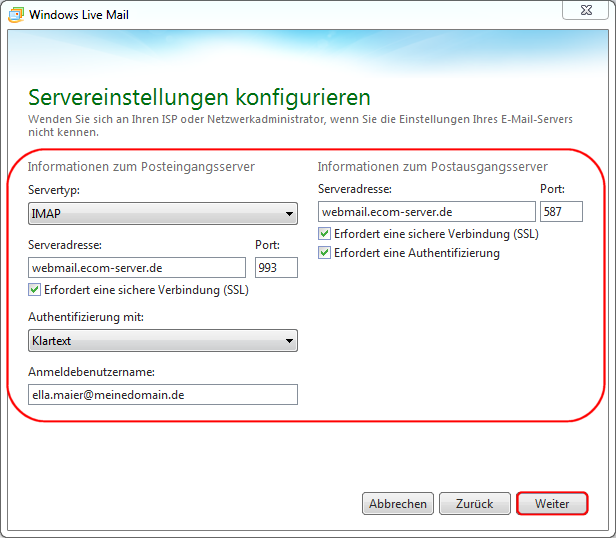The width and height of the screenshot is (616, 538).
Task: Click the Authentifizierung mit label
Action: (x=86, y=317)
